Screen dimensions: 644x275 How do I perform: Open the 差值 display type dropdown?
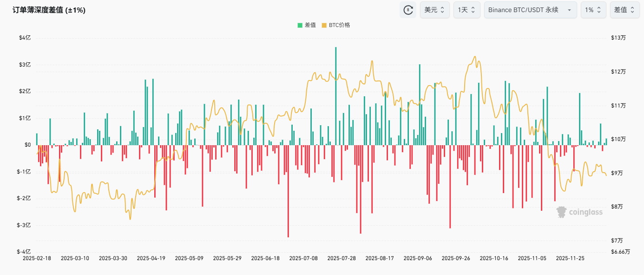click(624, 10)
